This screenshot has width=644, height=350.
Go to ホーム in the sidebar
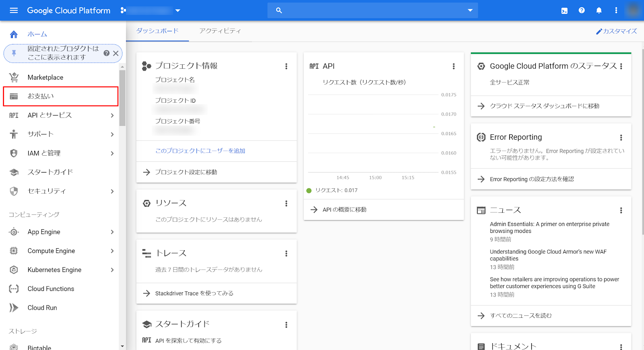click(37, 34)
